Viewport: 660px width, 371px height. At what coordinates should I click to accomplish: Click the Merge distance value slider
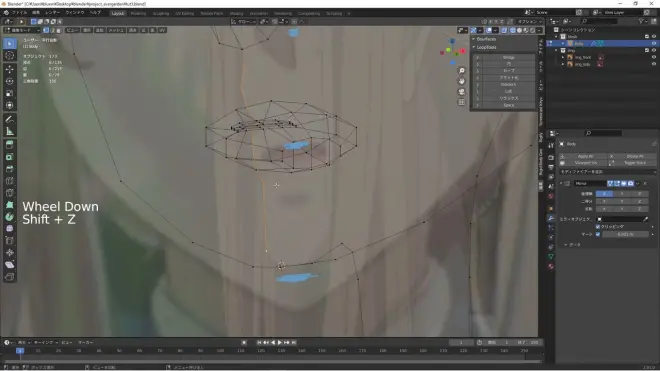click(625, 234)
